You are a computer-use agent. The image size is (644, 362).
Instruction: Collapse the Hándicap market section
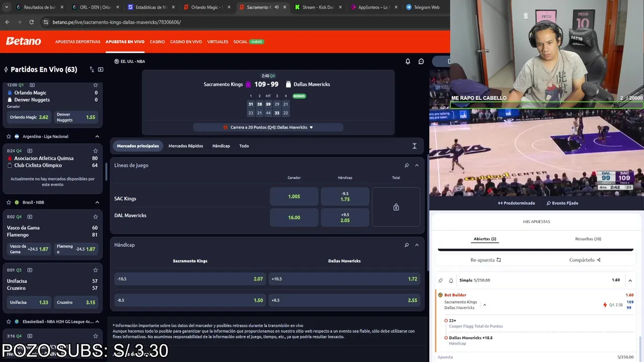click(417, 245)
